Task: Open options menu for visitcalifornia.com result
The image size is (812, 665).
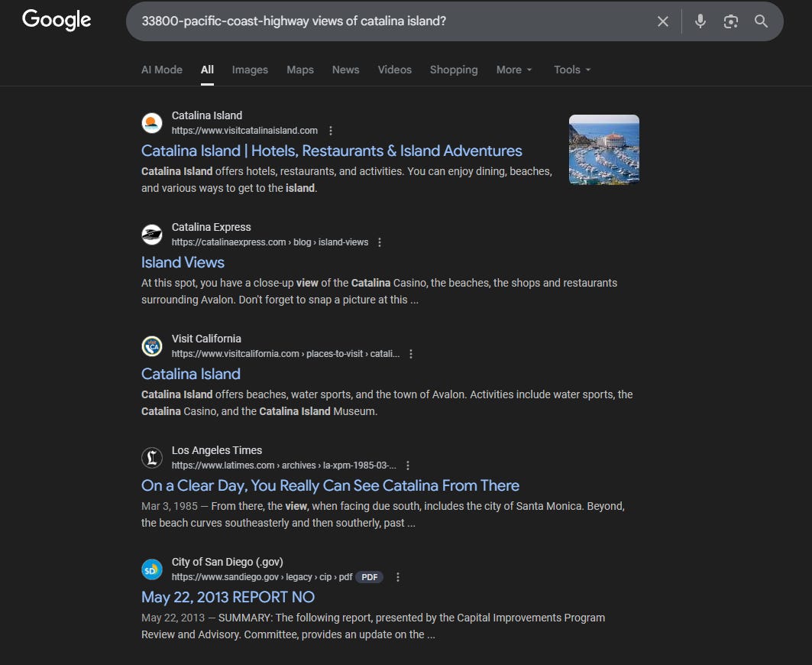Action: [411, 353]
